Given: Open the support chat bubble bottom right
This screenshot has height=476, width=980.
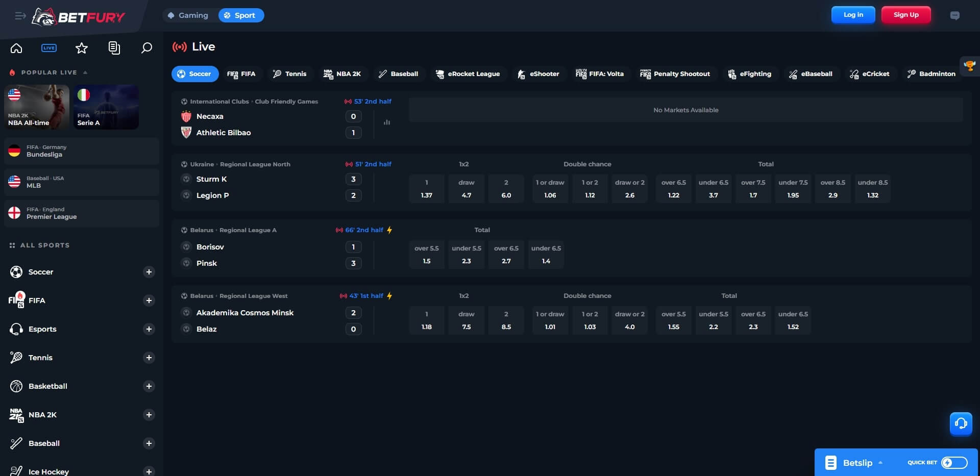Looking at the screenshot, I should 961,423.
